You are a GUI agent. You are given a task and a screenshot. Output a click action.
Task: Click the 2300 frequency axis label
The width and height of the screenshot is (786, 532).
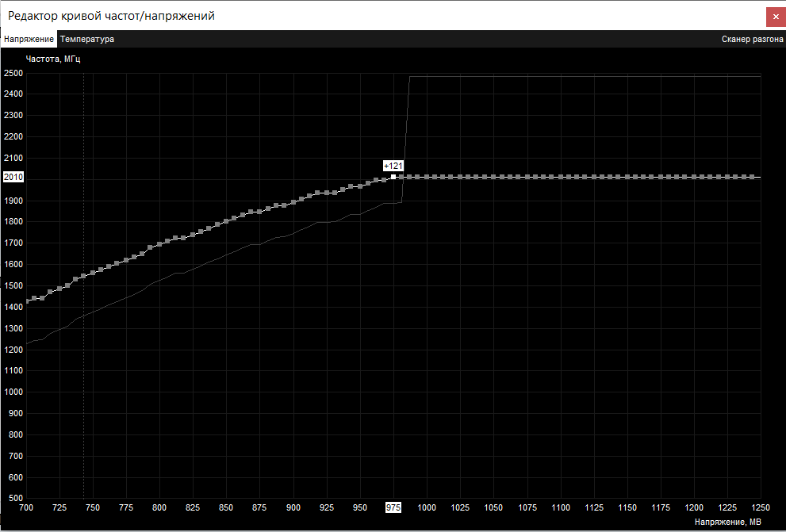point(13,115)
